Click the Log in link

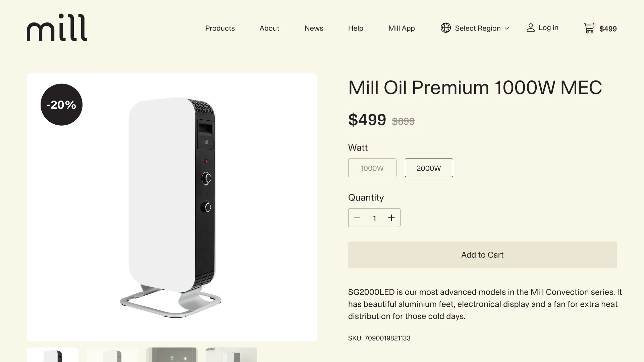pos(548,28)
